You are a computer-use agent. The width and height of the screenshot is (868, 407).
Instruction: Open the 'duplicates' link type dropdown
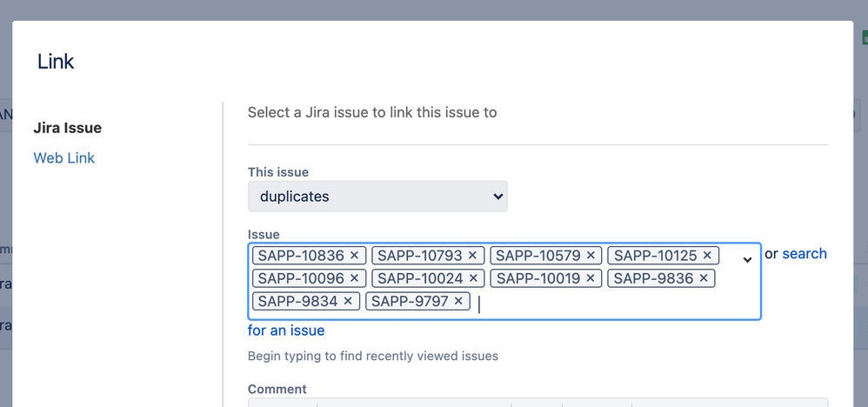pyautogui.click(x=377, y=197)
